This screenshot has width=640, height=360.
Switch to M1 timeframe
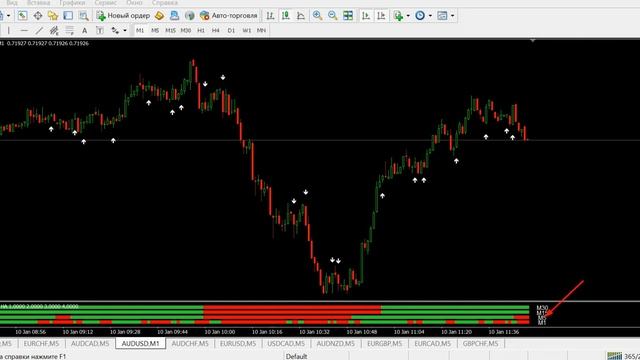pyautogui.click(x=140, y=31)
